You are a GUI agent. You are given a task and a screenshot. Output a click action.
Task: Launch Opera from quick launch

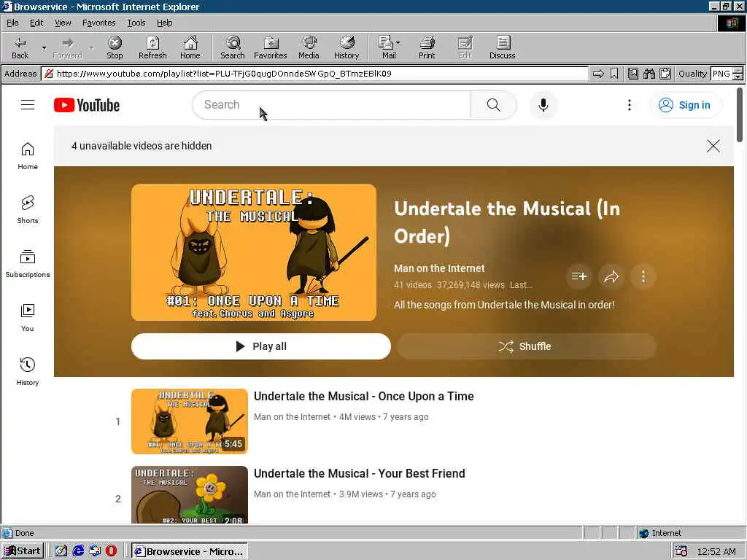point(111,551)
